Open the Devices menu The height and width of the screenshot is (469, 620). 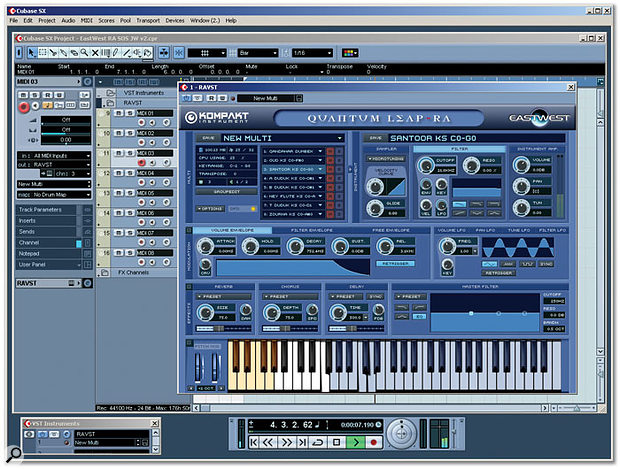(x=175, y=21)
